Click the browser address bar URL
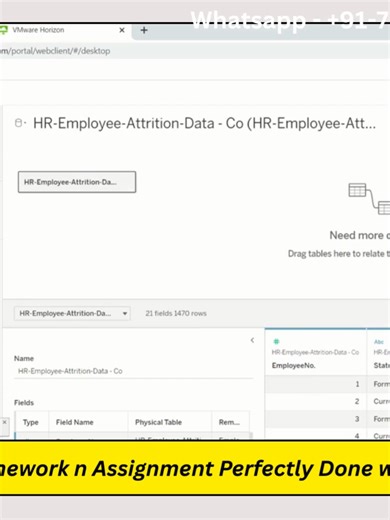Viewport: 390px width, 520px height. click(x=55, y=51)
